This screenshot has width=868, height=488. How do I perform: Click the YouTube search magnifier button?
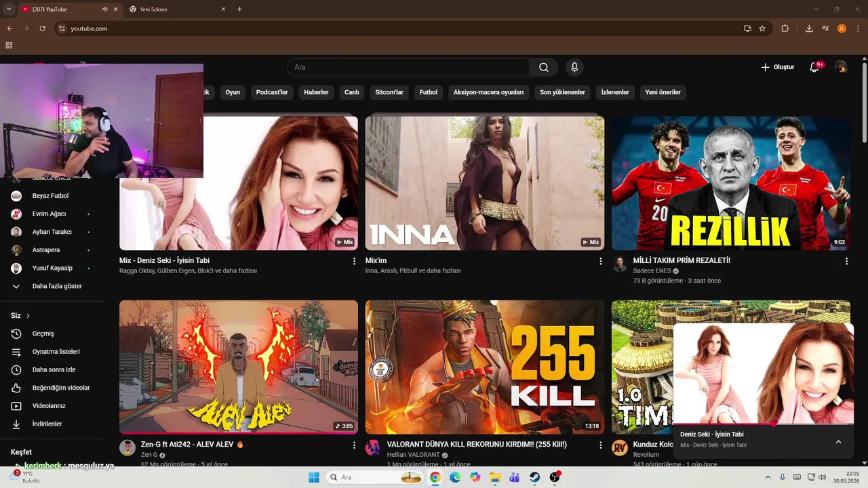click(x=544, y=67)
